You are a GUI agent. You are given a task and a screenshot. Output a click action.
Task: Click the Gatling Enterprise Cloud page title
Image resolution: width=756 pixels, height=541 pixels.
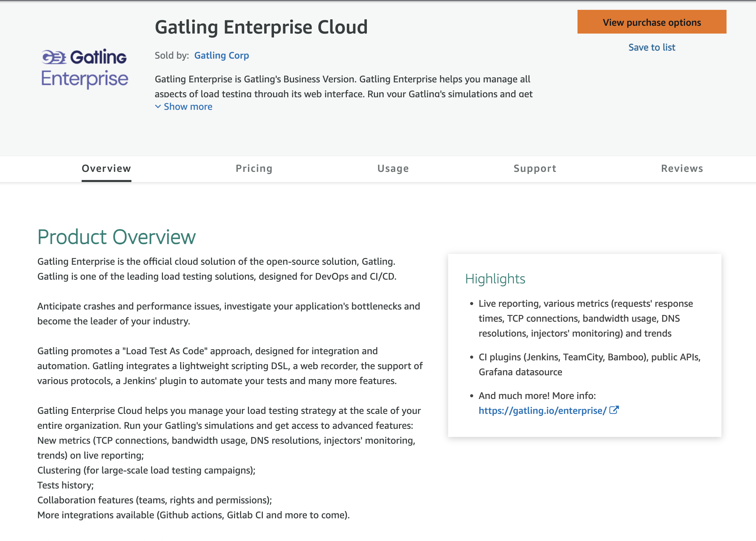click(261, 27)
